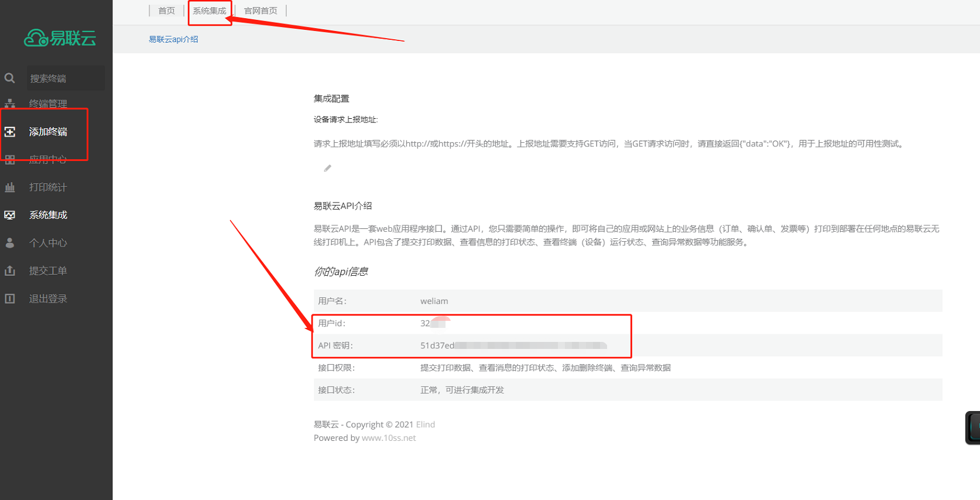Image resolution: width=980 pixels, height=500 pixels.
Task: Open the 易联云api介绍 breadcrumb link
Action: point(173,39)
